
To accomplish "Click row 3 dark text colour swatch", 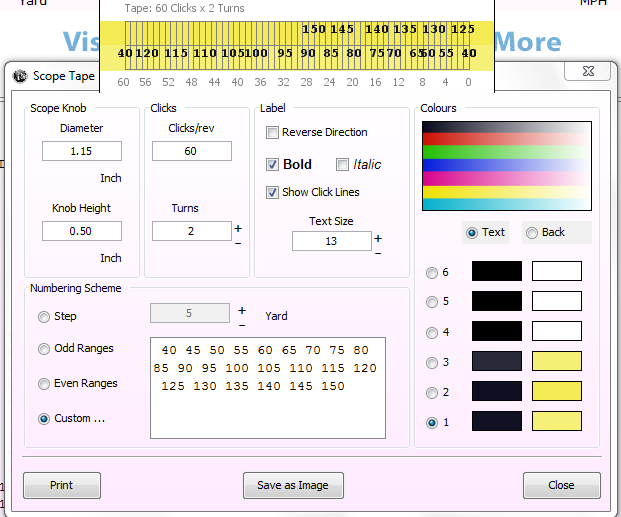I will (497, 361).
